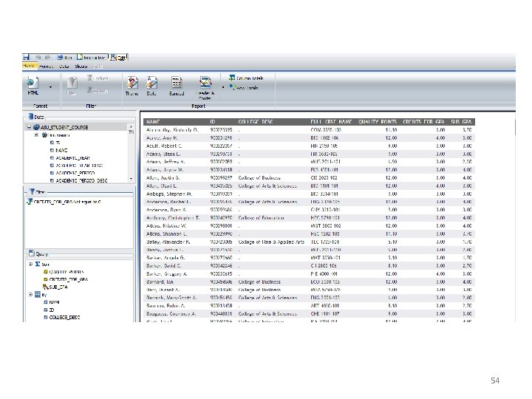Click the SUB_GPA column header
Screen dimensions: 532x399
pyautogui.click(x=461, y=121)
